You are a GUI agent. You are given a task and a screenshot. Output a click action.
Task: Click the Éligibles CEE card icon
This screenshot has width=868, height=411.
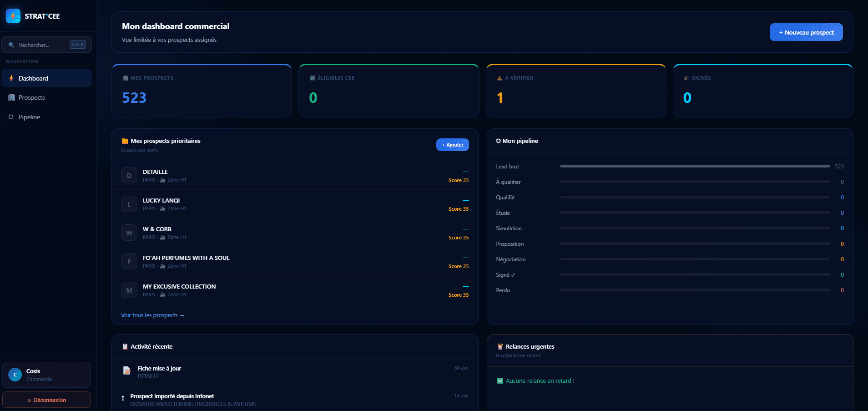(x=312, y=78)
